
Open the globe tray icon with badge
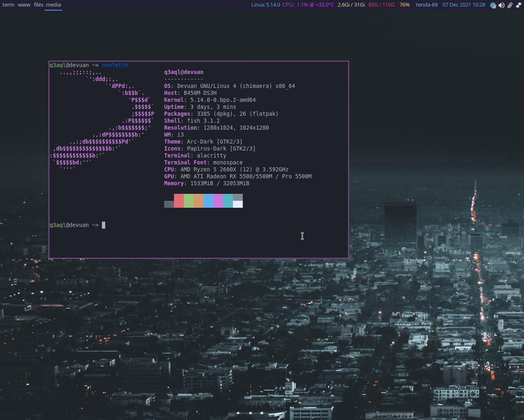493,5
